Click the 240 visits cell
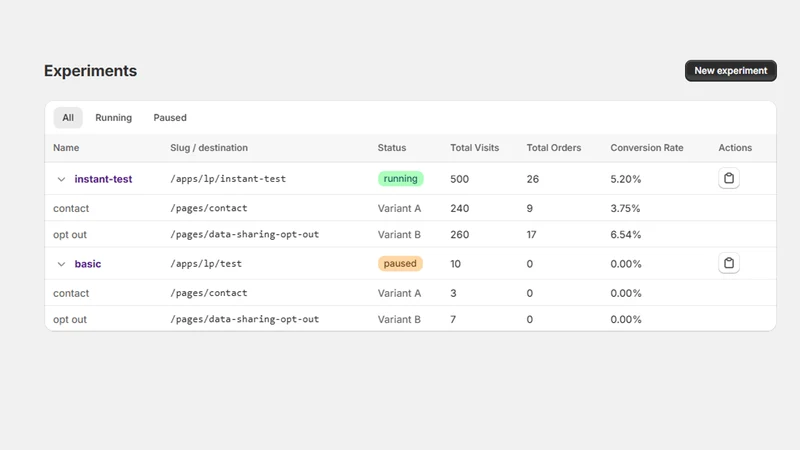The height and width of the screenshot is (450, 800). pyautogui.click(x=459, y=208)
